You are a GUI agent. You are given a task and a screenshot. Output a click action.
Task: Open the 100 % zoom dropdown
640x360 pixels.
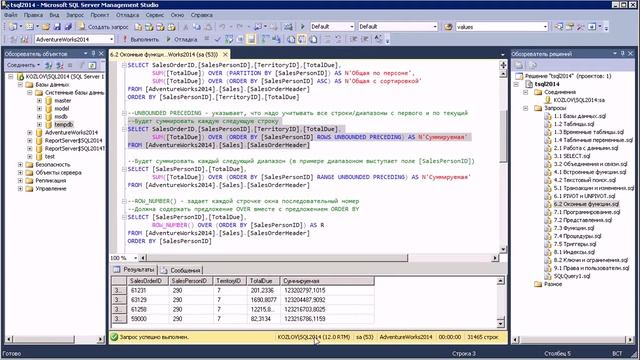[136, 258]
